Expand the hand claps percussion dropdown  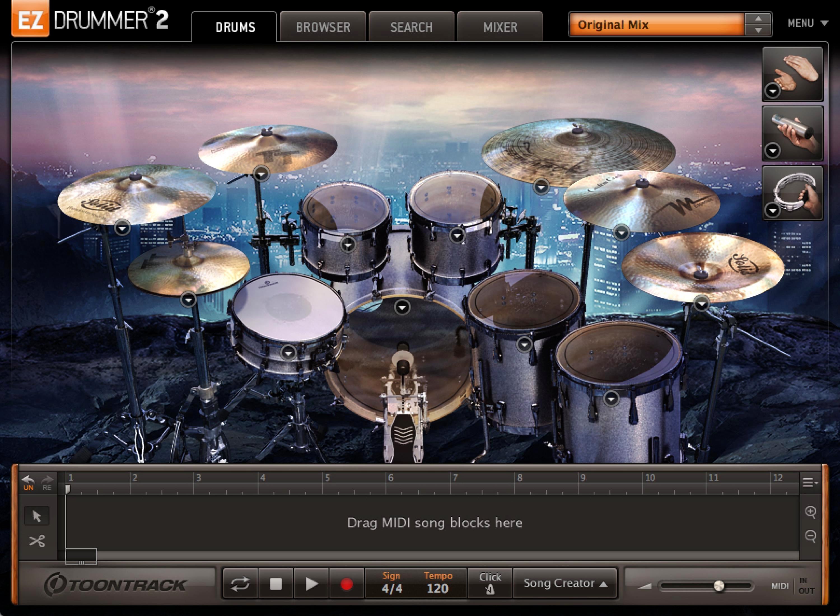pos(773,91)
